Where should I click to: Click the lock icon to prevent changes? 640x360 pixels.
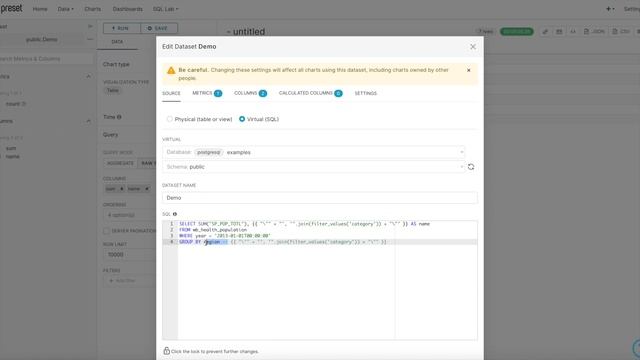(x=167, y=351)
